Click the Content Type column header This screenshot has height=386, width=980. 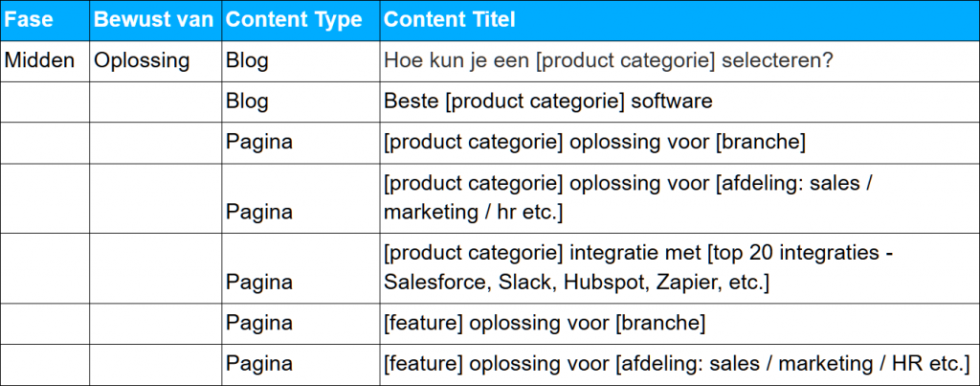tap(301, 20)
